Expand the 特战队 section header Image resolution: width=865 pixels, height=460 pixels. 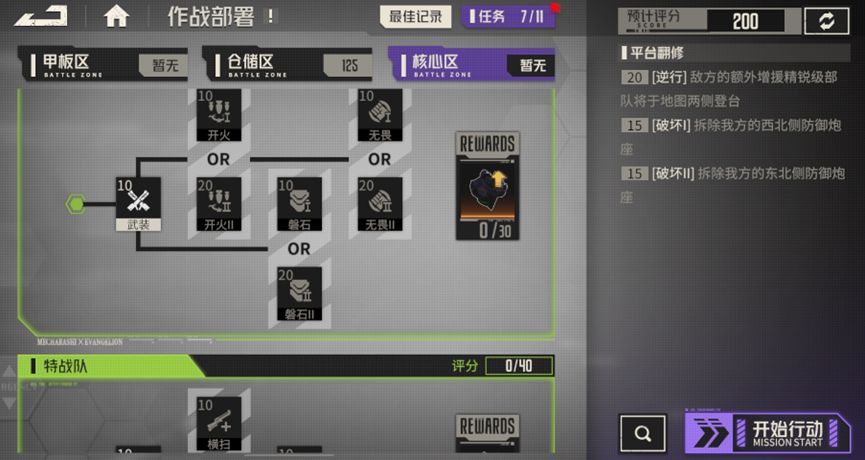[286, 366]
